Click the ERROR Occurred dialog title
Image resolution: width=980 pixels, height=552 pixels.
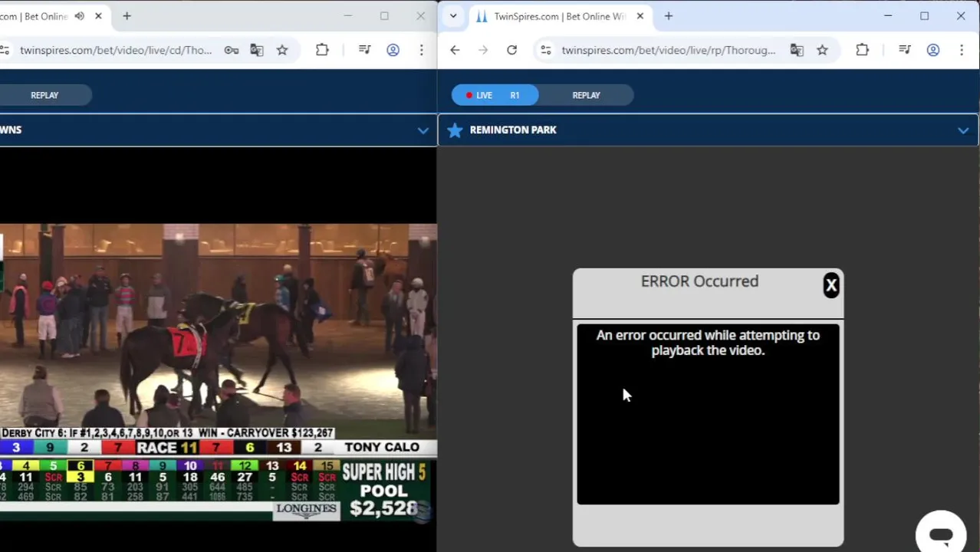(x=699, y=281)
